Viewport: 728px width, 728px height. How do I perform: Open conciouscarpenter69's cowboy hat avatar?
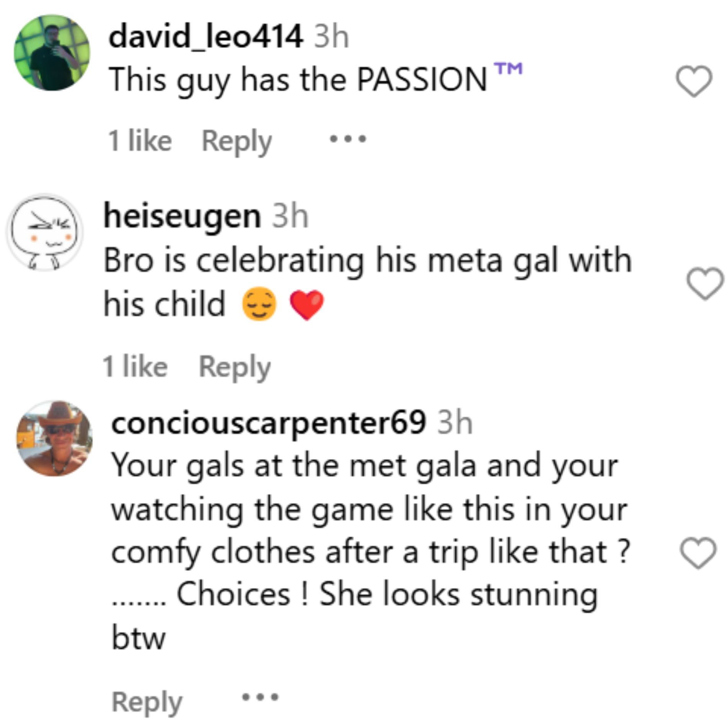tap(54, 438)
